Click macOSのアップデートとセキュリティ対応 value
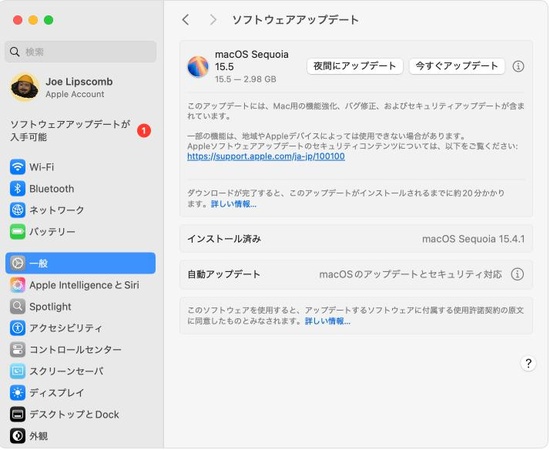This screenshot has height=450, width=550. point(410,274)
